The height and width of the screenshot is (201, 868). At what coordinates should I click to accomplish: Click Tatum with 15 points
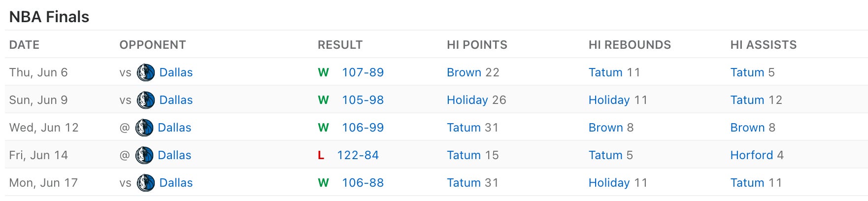(464, 155)
